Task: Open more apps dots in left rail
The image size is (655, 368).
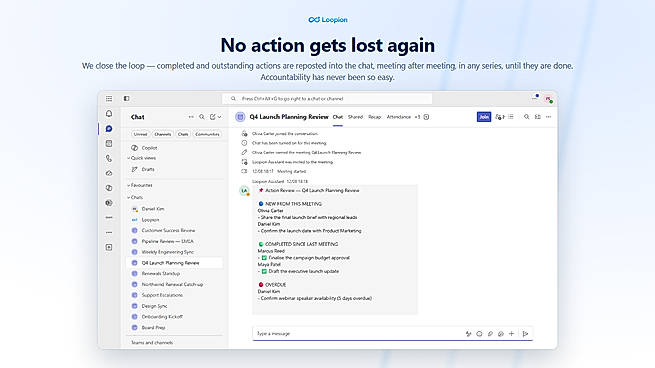Action: point(109,233)
